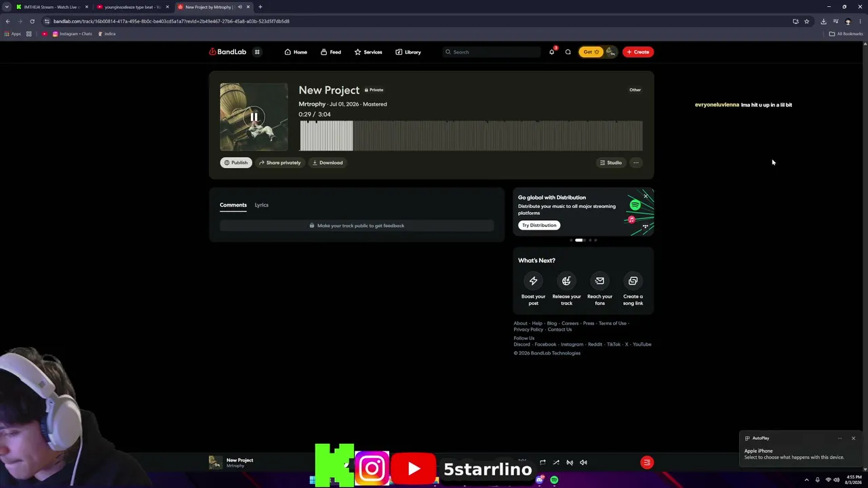Screen dimensions: 868x488
Task: Pause the New Project track
Action: pyautogui.click(x=254, y=117)
